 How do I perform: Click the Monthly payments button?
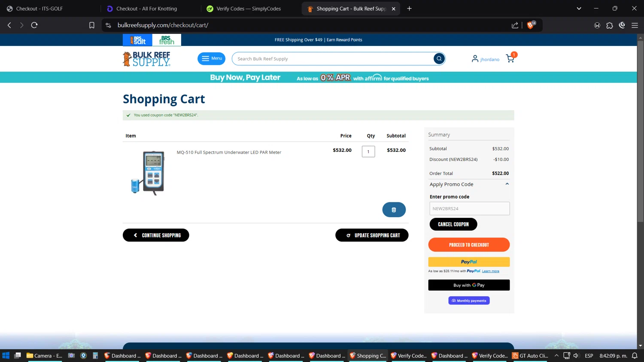(x=469, y=301)
